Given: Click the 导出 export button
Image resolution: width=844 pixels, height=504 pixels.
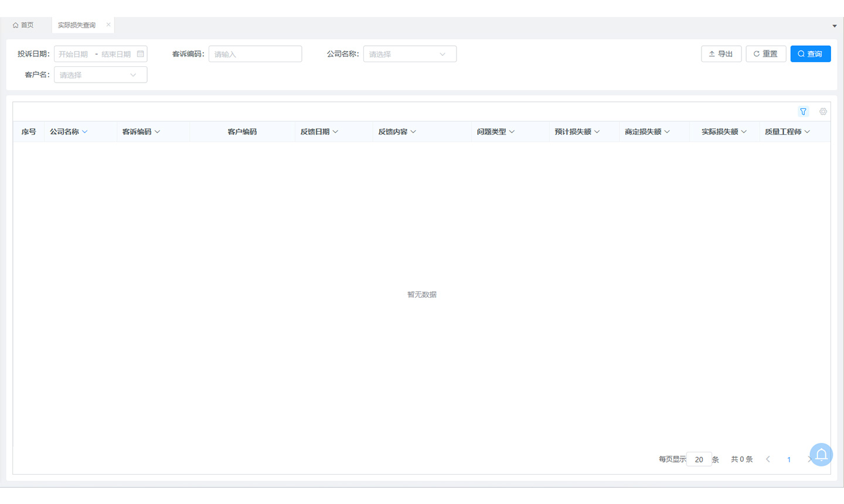Looking at the screenshot, I should point(721,54).
